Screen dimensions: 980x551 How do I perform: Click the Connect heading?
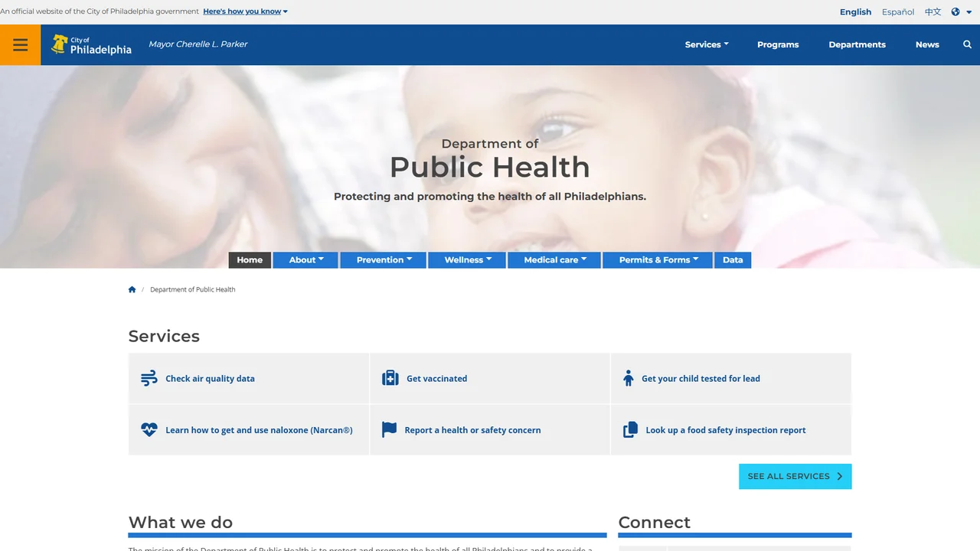(x=654, y=522)
